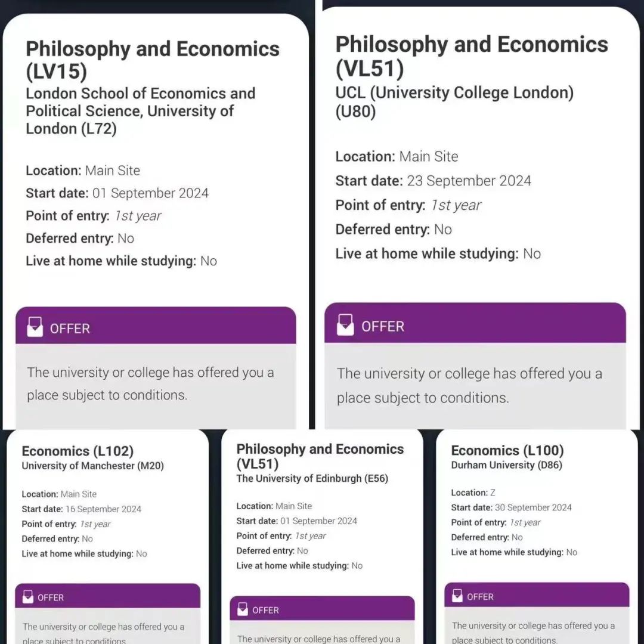The width and height of the screenshot is (644, 644).
Task: Open Edinburgh's Philosophy and Economics (VL51) heading
Action: coord(320,456)
